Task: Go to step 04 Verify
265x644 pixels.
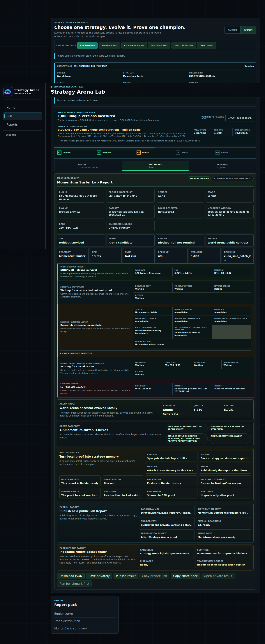Action: [x=195, y=153]
